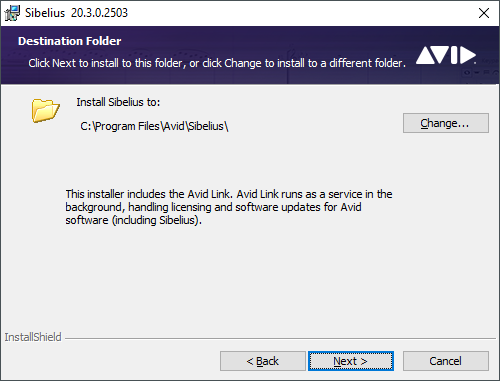The image size is (500, 381).
Task: Cancel the Sibelius installation
Action: [446, 361]
